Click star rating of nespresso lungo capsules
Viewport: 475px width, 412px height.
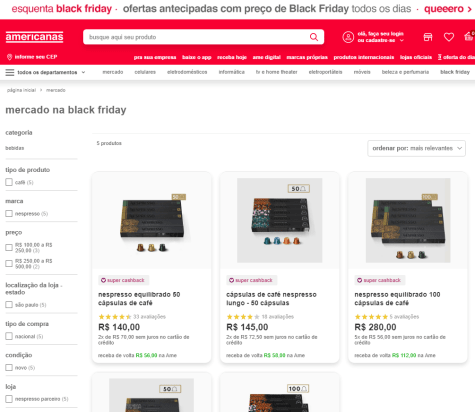pyautogui.click(x=243, y=317)
